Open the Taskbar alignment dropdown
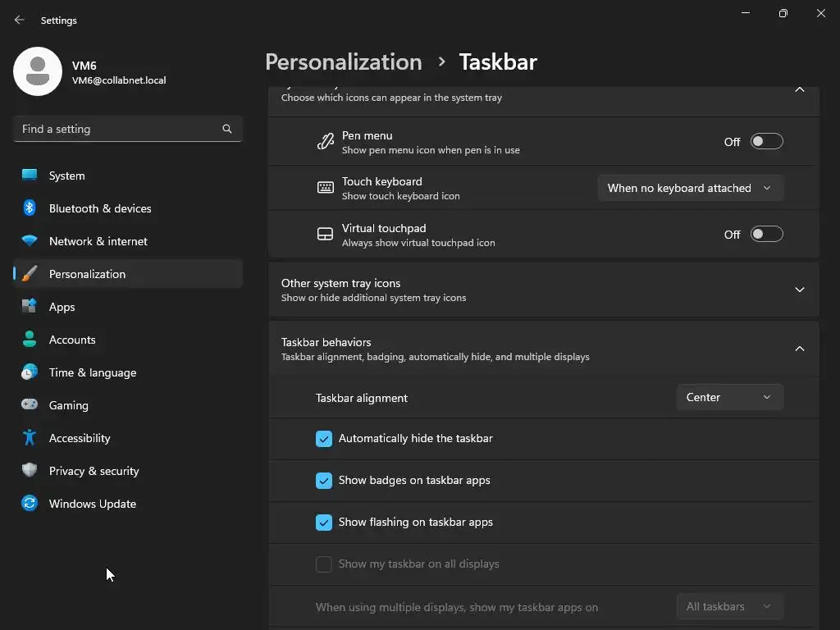Screen dimensions: 840x630 pyautogui.click(x=729, y=397)
